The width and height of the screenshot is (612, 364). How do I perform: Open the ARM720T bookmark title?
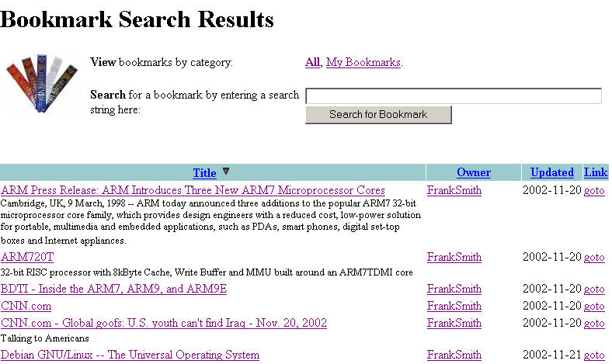click(27, 257)
